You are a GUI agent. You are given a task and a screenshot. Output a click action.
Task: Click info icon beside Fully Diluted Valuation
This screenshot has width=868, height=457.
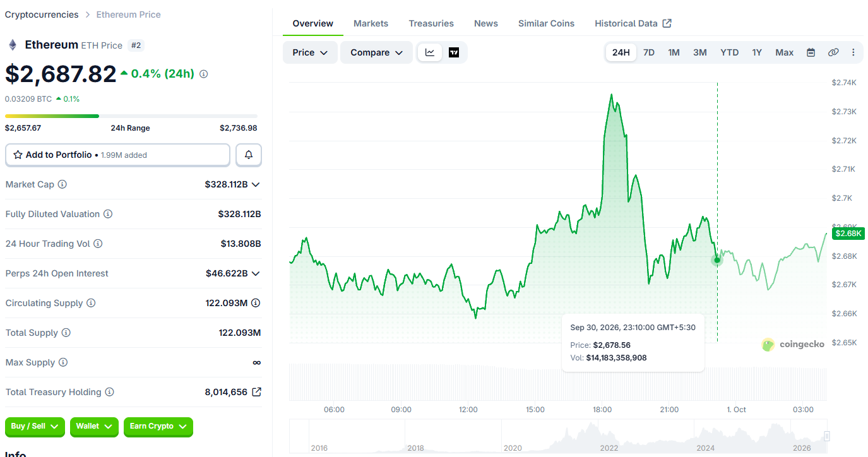point(108,214)
